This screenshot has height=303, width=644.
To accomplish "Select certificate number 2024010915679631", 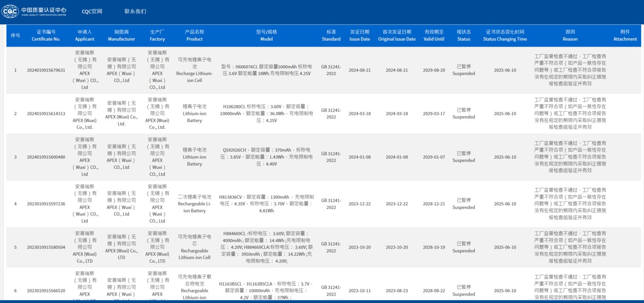I will pos(46,70).
